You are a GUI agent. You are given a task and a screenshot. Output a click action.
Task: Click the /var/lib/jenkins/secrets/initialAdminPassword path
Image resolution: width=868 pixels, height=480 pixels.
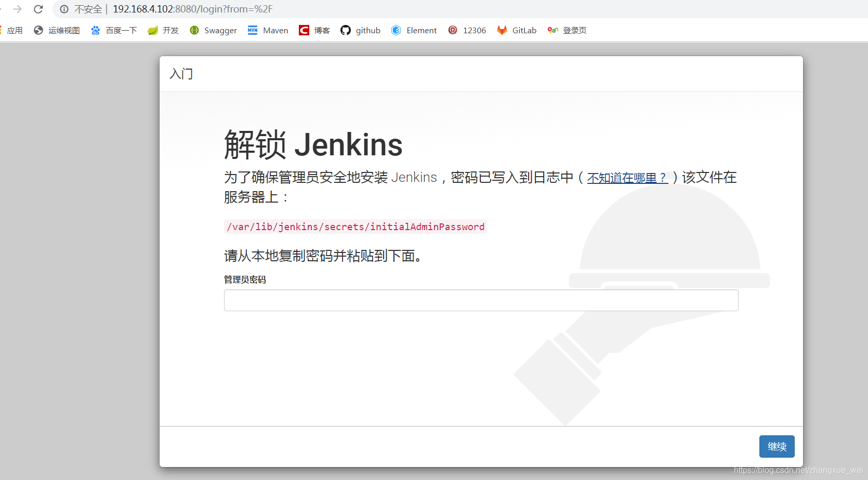pos(356,226)
